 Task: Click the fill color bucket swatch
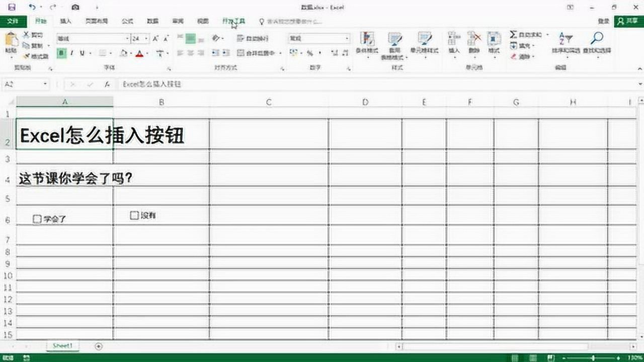pos(123,53)
